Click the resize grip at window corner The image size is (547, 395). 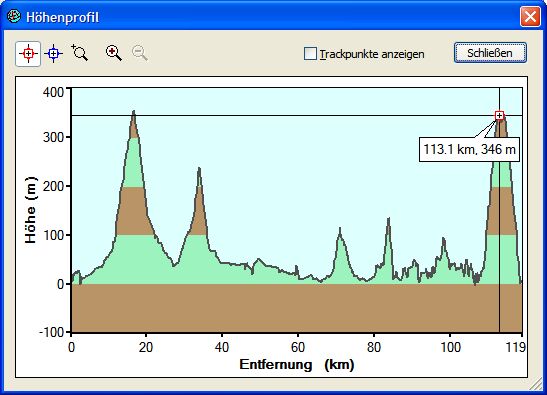[535, 385]
